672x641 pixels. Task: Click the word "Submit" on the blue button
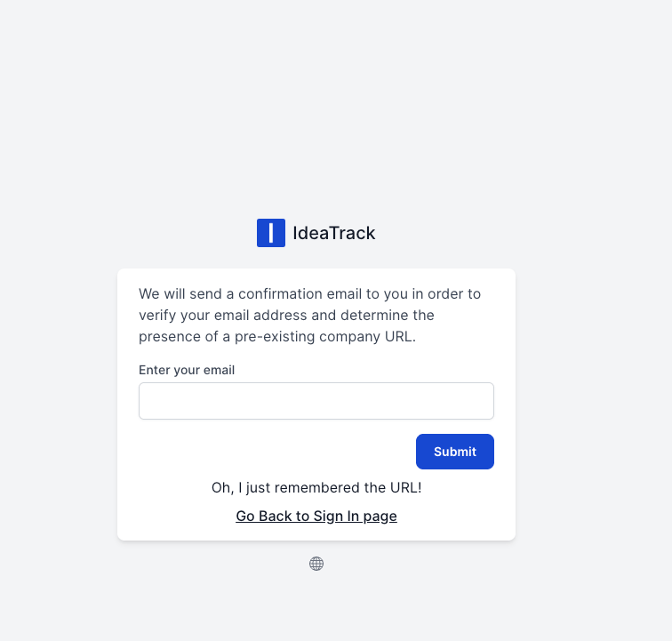pyautogui.click(x=455, y=452)
